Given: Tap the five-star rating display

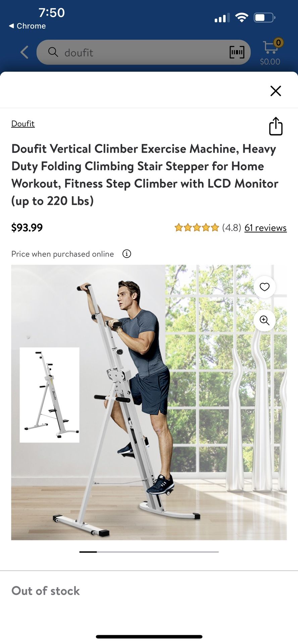Looking at the screenshot, I should coord(197,228).
